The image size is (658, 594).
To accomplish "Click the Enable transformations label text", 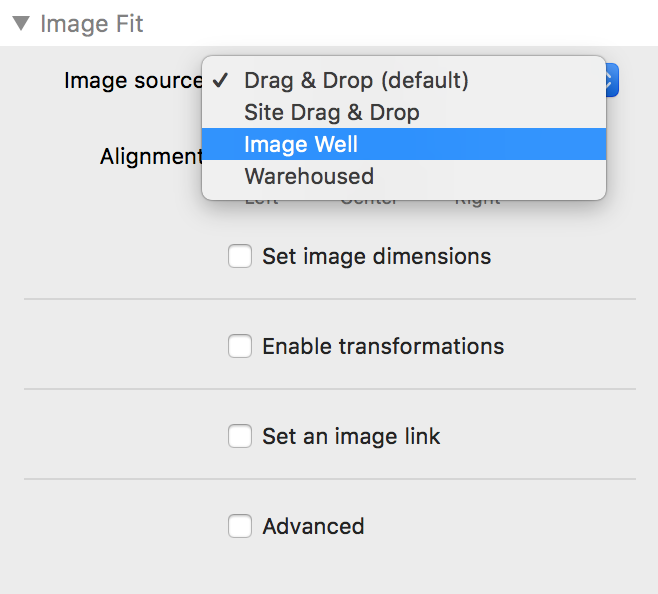I will point(383,347).
